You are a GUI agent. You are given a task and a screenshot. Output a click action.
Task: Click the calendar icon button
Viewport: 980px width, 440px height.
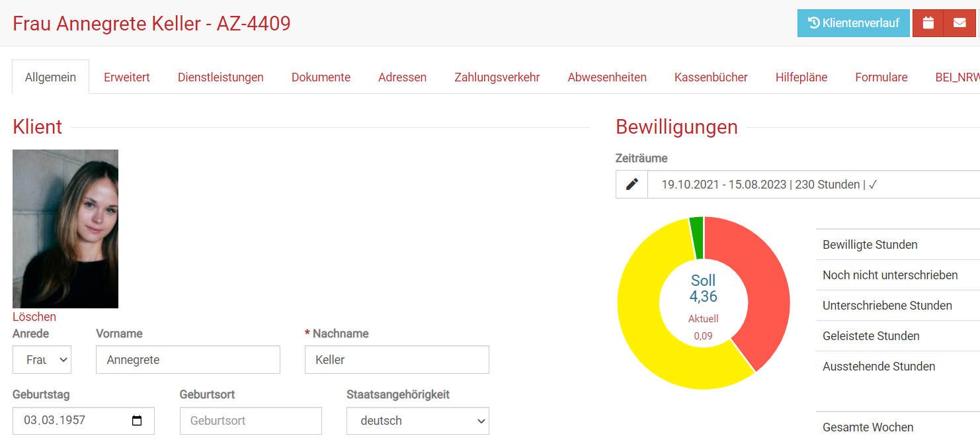928,23
